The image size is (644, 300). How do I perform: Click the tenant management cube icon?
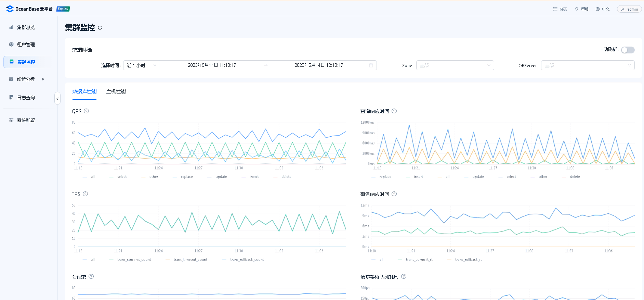[11, 44]
